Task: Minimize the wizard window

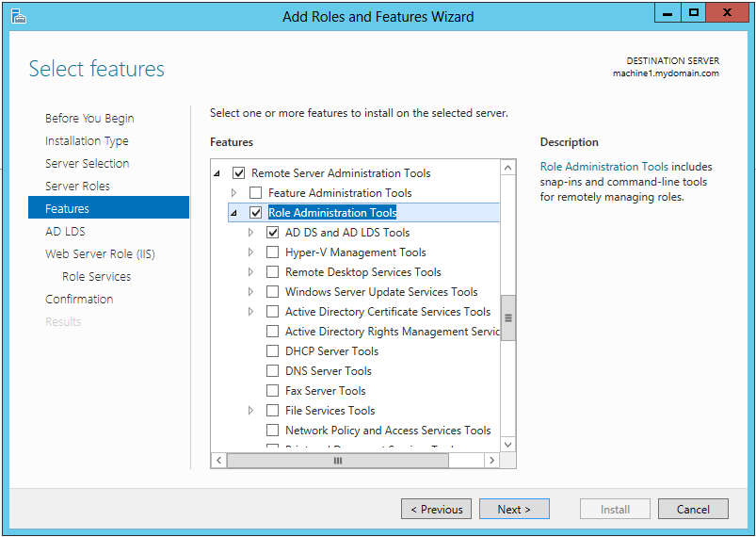Action: point(667,13)
